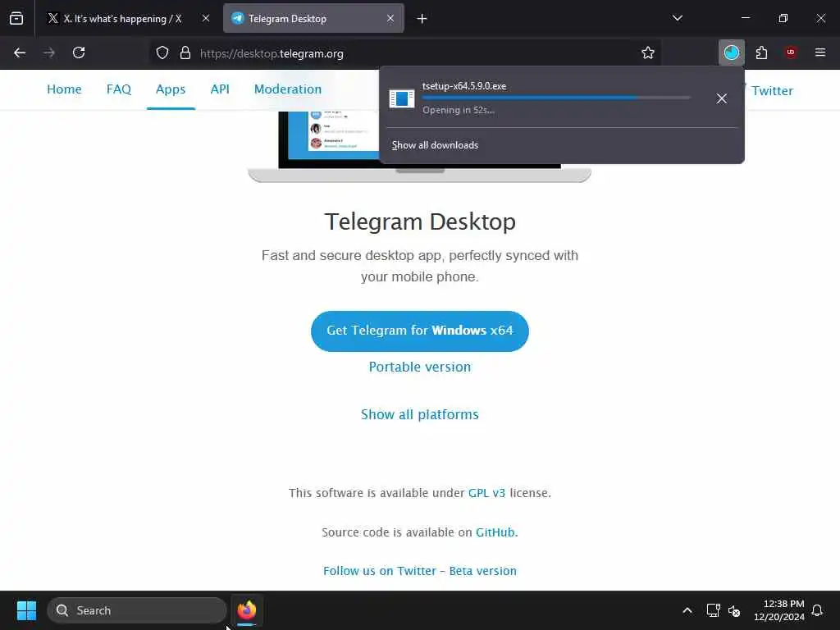
Task: Open the API page
Action: [220, 89]
